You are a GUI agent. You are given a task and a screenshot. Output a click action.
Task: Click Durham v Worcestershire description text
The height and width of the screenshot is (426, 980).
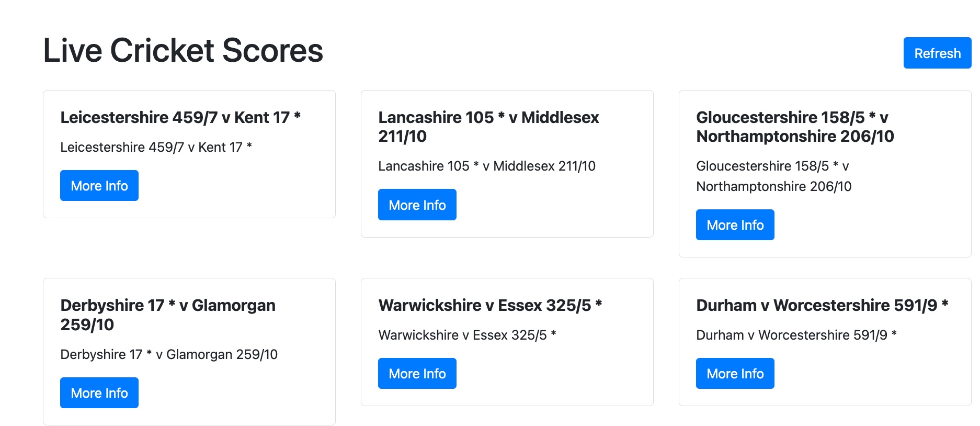click(796, 335)
